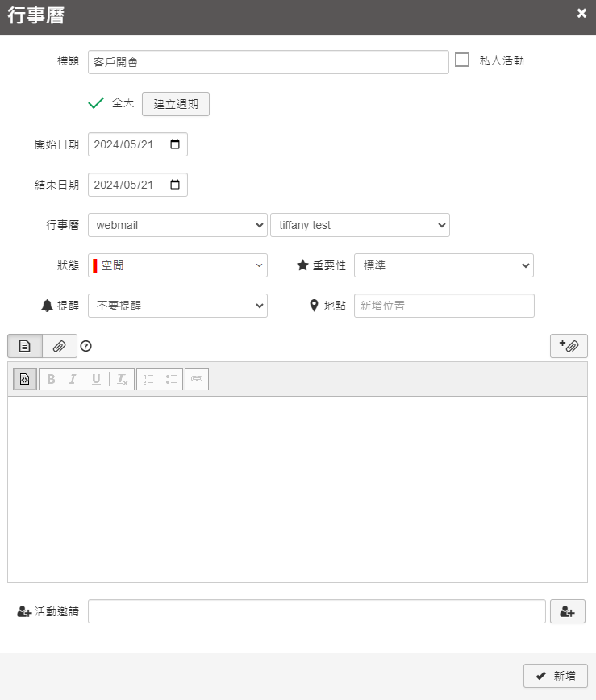Apply bold formatting in editor
This screenshot has height=700, width=596.
[x=51, y=379]
